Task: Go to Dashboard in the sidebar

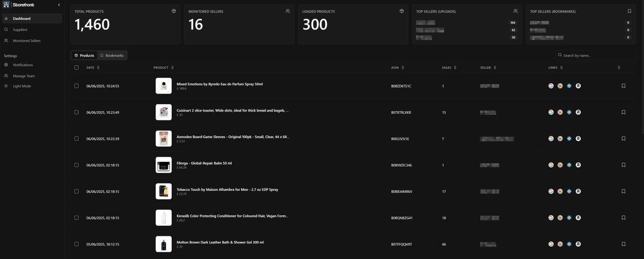Action: tap(32, 18)
